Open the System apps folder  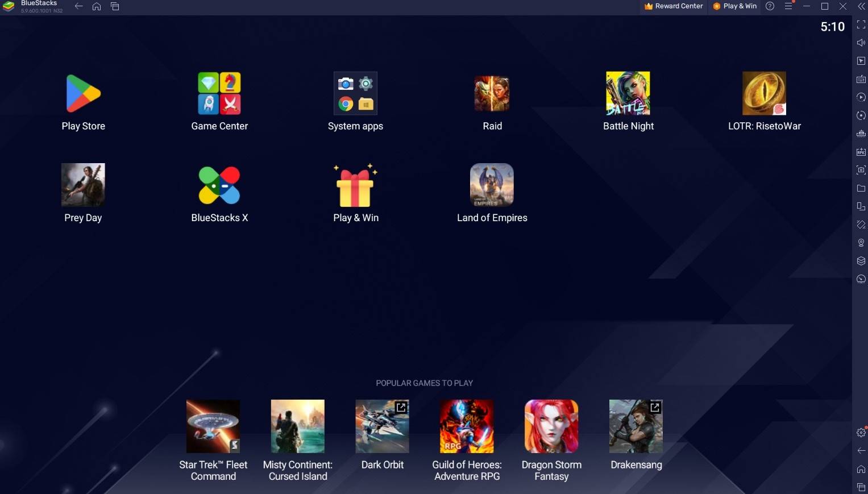355,94
